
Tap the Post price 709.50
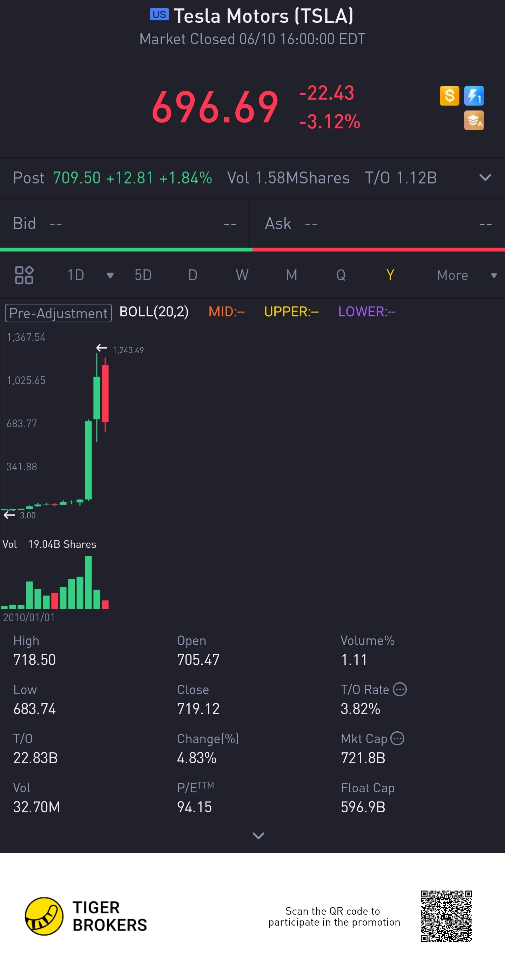click(x=77, y=178)
